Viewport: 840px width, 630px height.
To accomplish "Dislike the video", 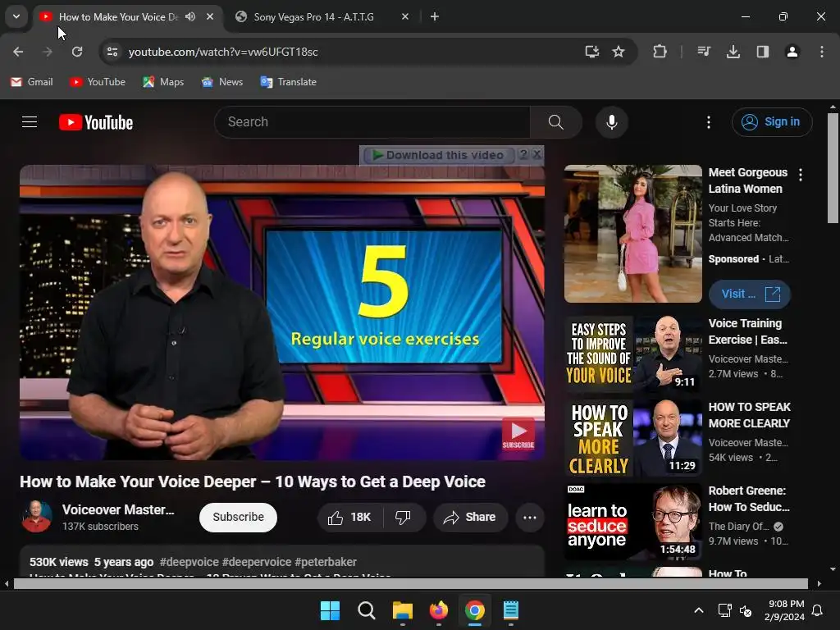I will [404, 517].
